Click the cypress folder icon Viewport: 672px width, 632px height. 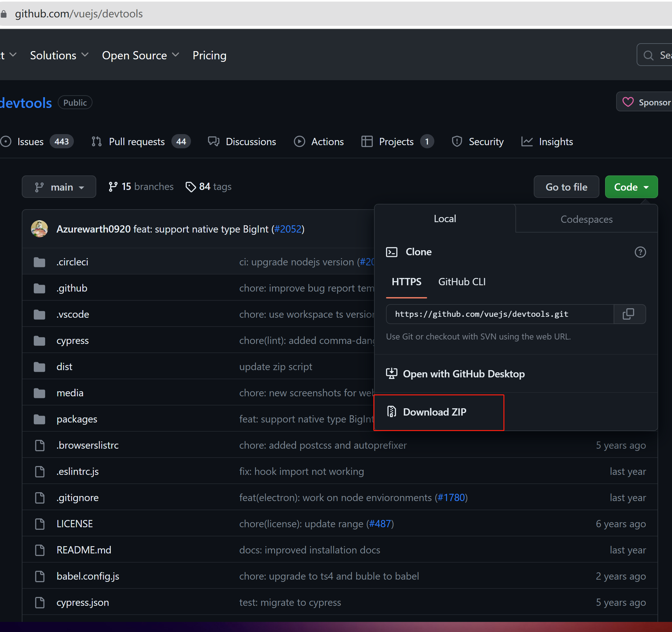point(39,341)
